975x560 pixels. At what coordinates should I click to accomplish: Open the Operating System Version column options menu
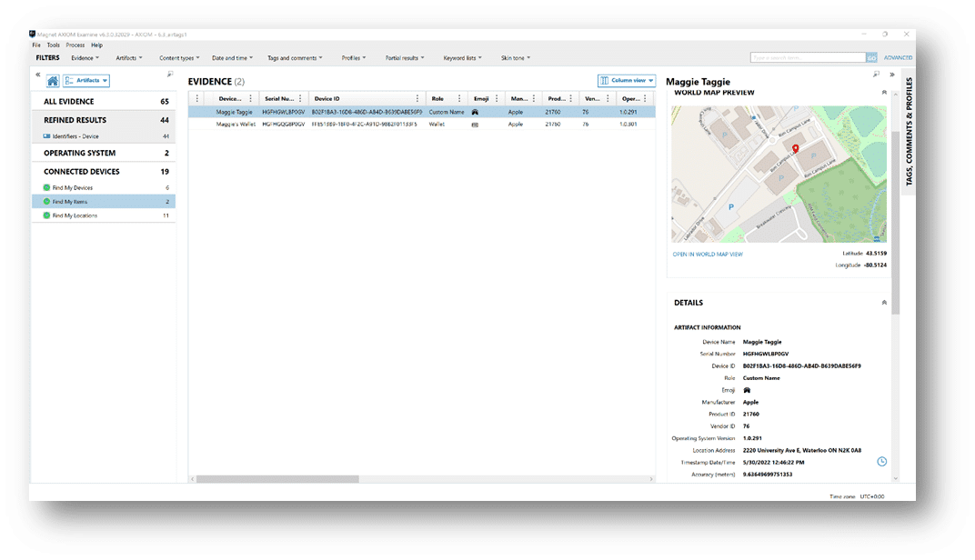point(645,99)
